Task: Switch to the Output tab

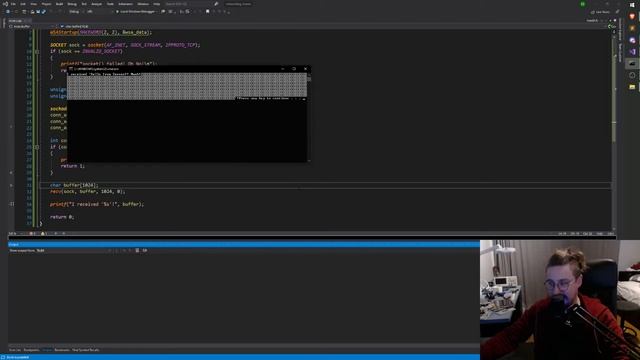Action: (47, 350)
